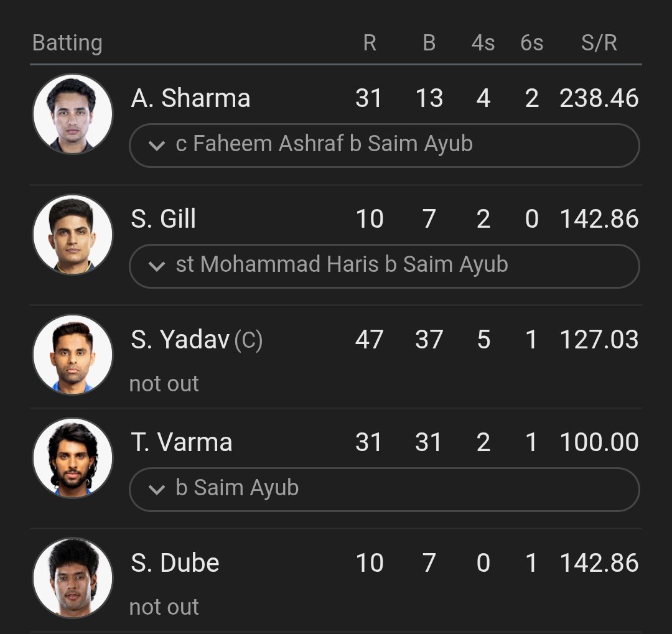This screenshot has width=672, height=634.
Task: Click S. Yadav's strike rate value 127.03
Action: [598, 340]
